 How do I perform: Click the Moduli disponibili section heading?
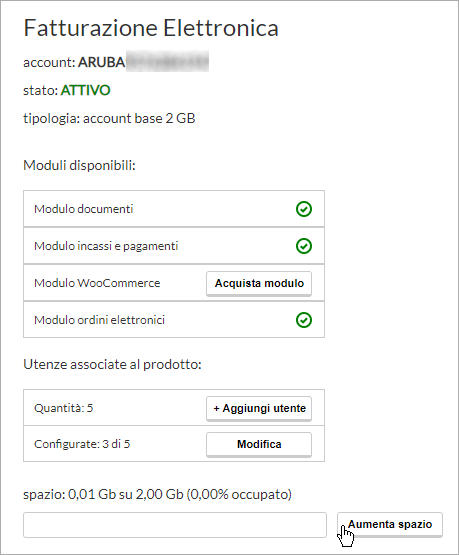[79, 165]
